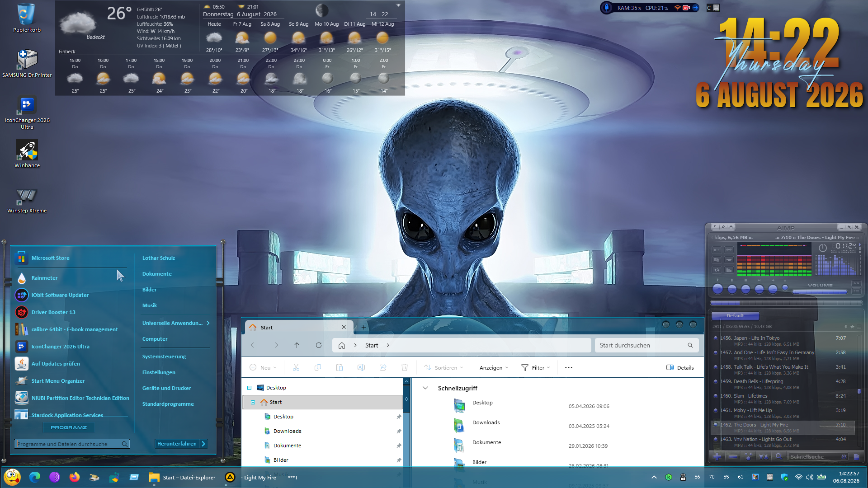Image resolution: width=868 pixels, height=488 pixels.
Task: Adjust the AIMP volume slider
Action: click(820, 292)
